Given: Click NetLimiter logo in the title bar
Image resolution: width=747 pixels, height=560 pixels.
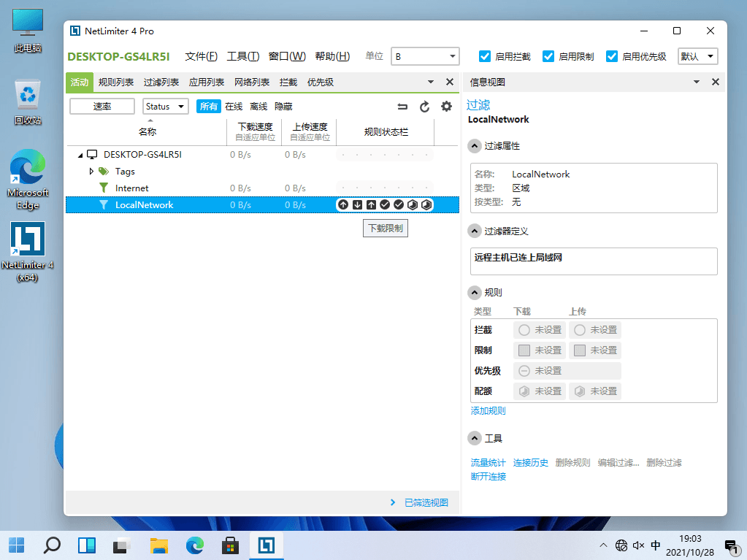Looking at the screenshot, I should point(75,31).
